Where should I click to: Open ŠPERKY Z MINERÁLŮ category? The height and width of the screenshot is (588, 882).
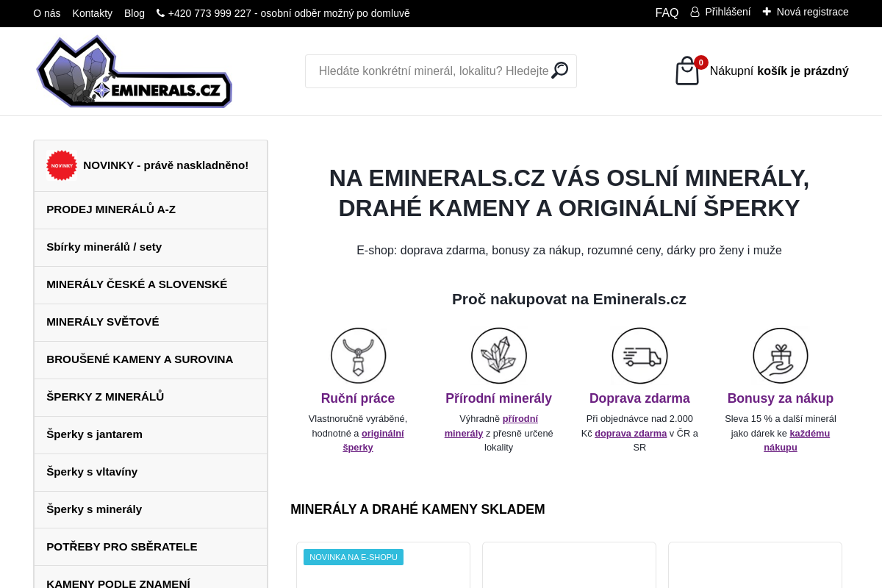click(x=151, y=398)
